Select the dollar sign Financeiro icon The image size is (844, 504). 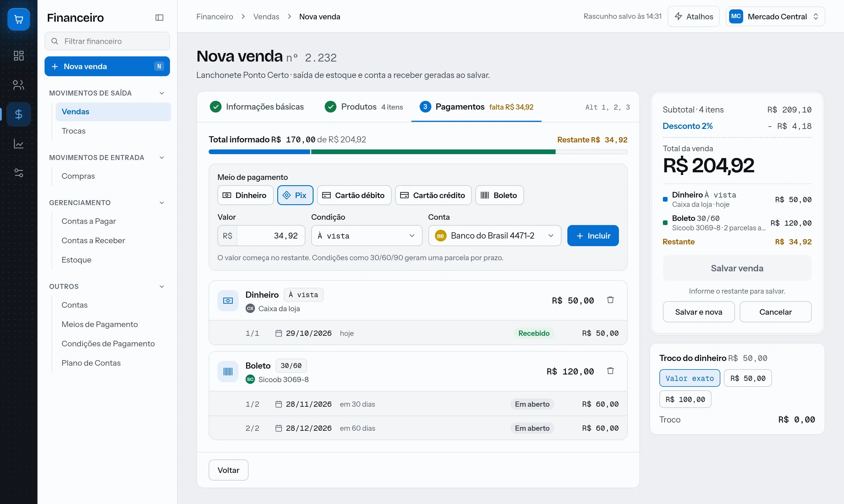tap(19, 115)
